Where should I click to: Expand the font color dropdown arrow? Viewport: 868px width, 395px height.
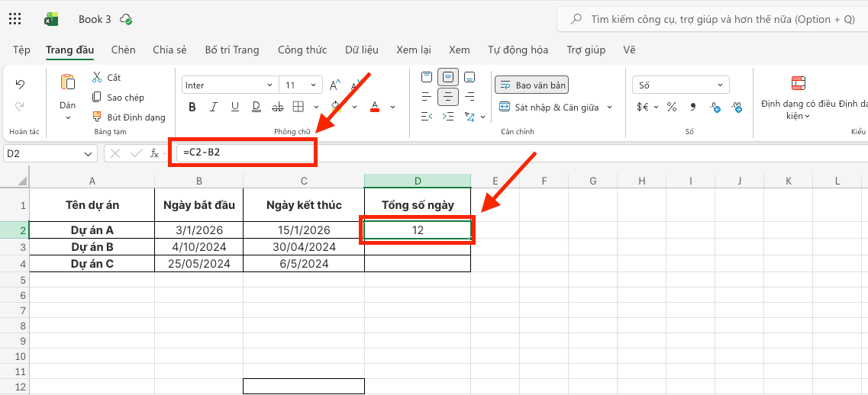[392, 107]
